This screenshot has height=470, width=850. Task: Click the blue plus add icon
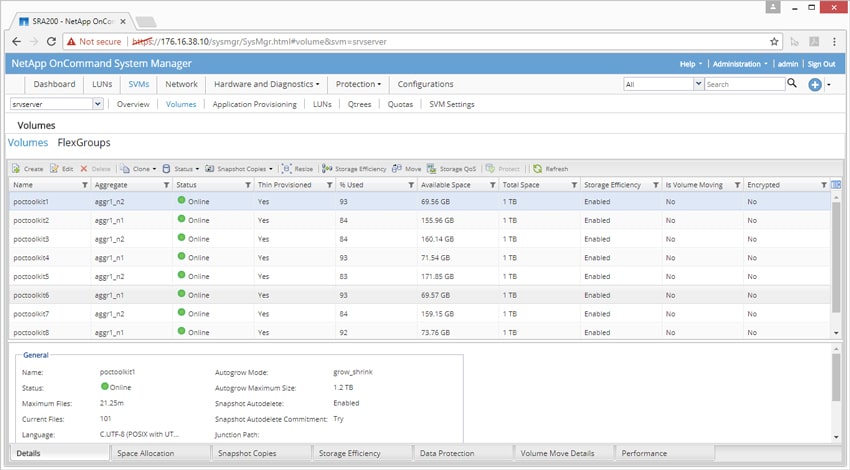point(815,84)
